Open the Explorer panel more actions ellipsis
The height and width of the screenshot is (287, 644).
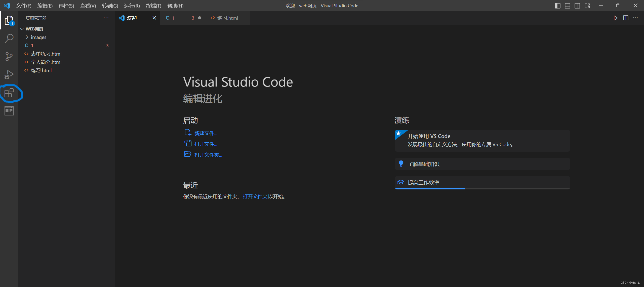(x=106, y=18)
